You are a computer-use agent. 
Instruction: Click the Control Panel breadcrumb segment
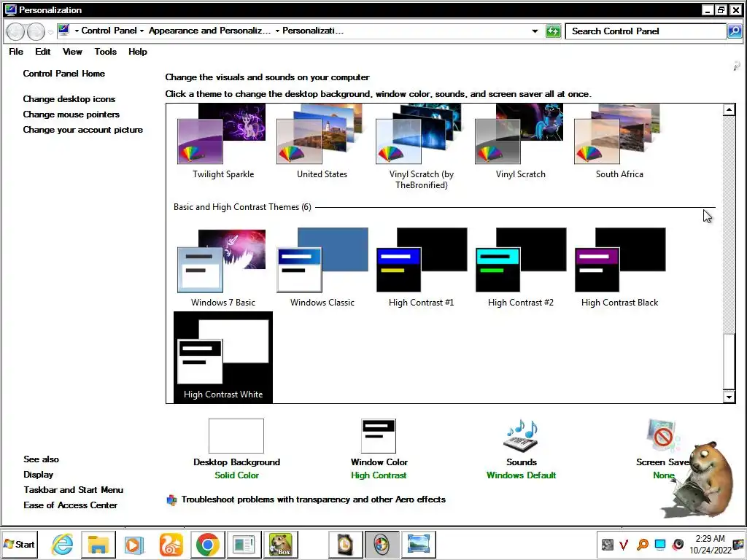coord(109,31)
